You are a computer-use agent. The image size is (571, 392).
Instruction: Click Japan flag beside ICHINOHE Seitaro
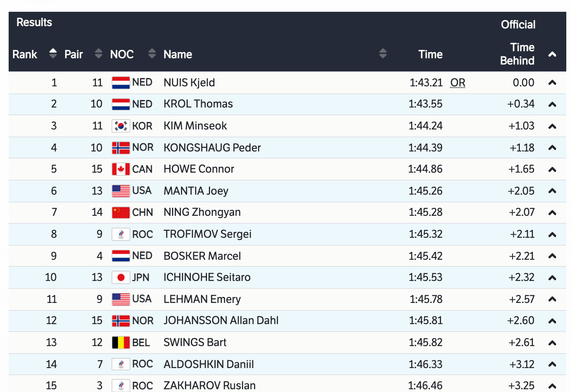(x=121, y=277)
